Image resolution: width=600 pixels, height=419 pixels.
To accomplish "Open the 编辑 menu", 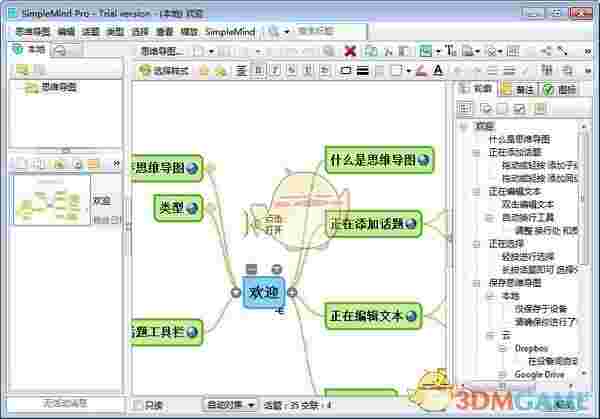I will (66, 32).
